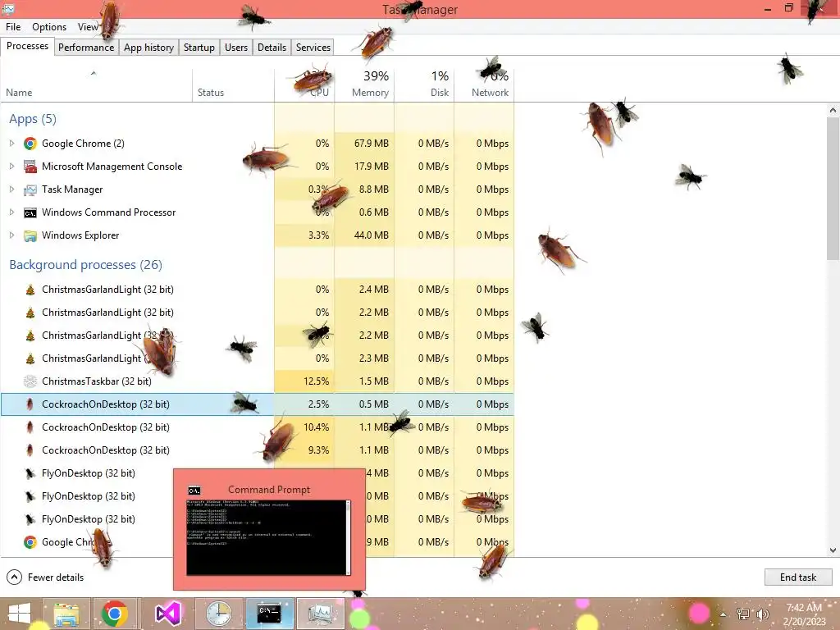This screenshot has height=630, width=840.
Task: Switch to the App history tab
Action: tap(149, 47)
